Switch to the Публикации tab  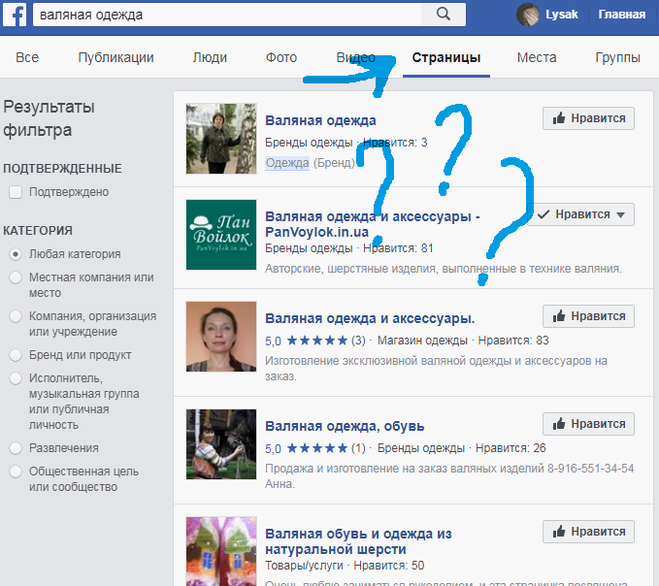pyautogui.click(x=116, y=57)
